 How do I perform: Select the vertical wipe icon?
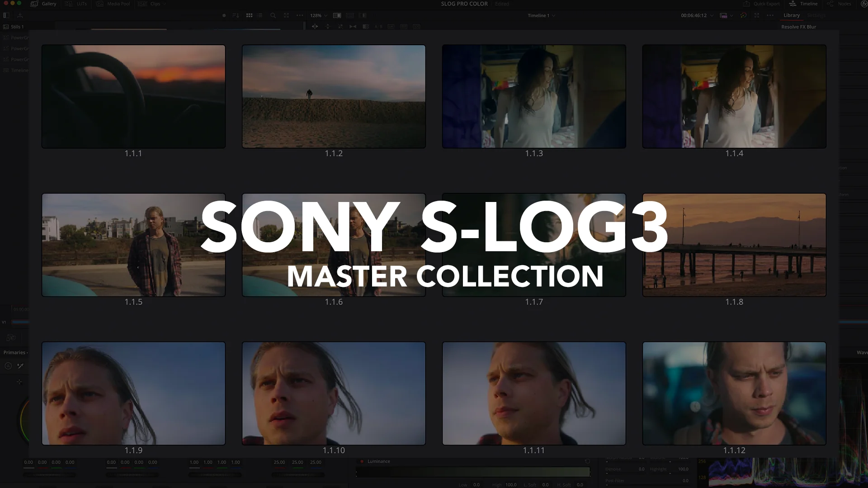pos(328,27)
